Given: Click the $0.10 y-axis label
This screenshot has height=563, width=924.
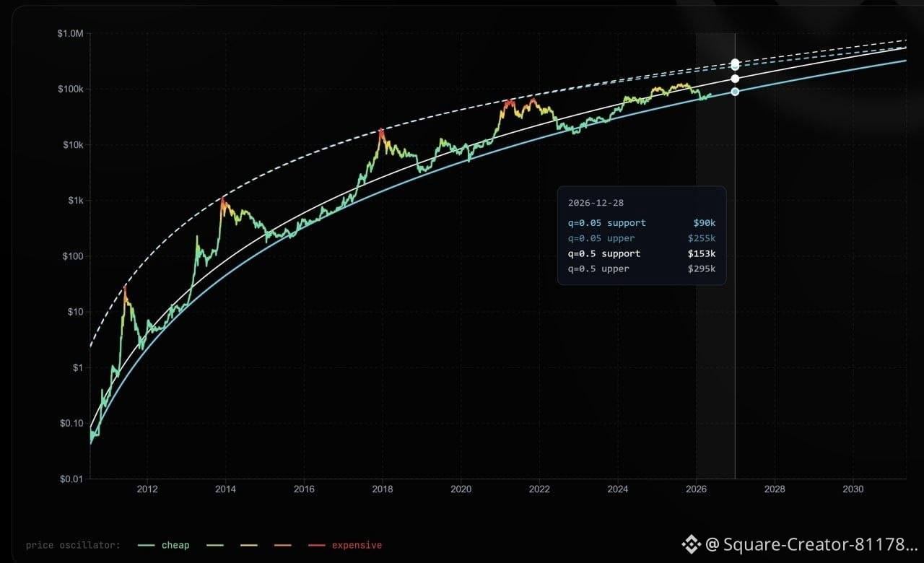Looking at the screenshot, I should point(71,424).
